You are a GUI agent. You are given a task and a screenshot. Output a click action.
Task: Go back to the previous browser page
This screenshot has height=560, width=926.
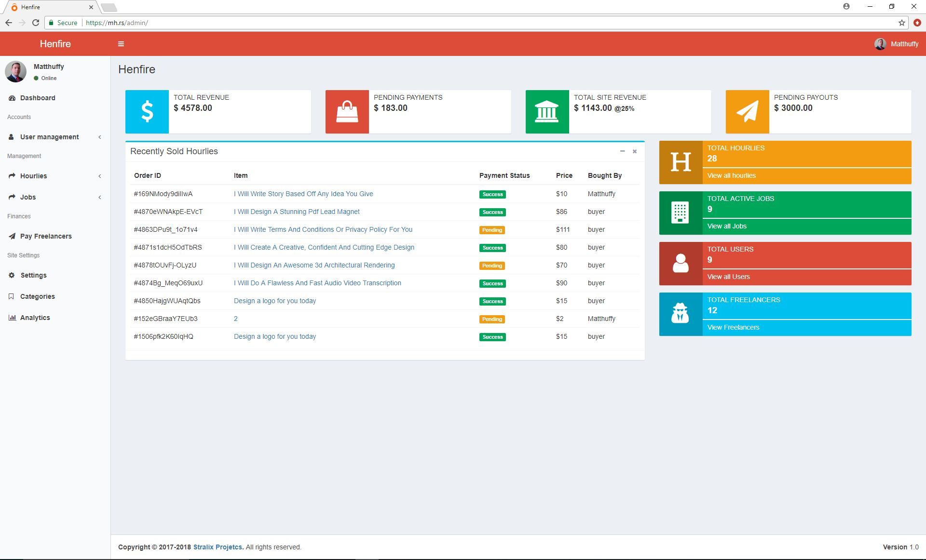(9, 23)
